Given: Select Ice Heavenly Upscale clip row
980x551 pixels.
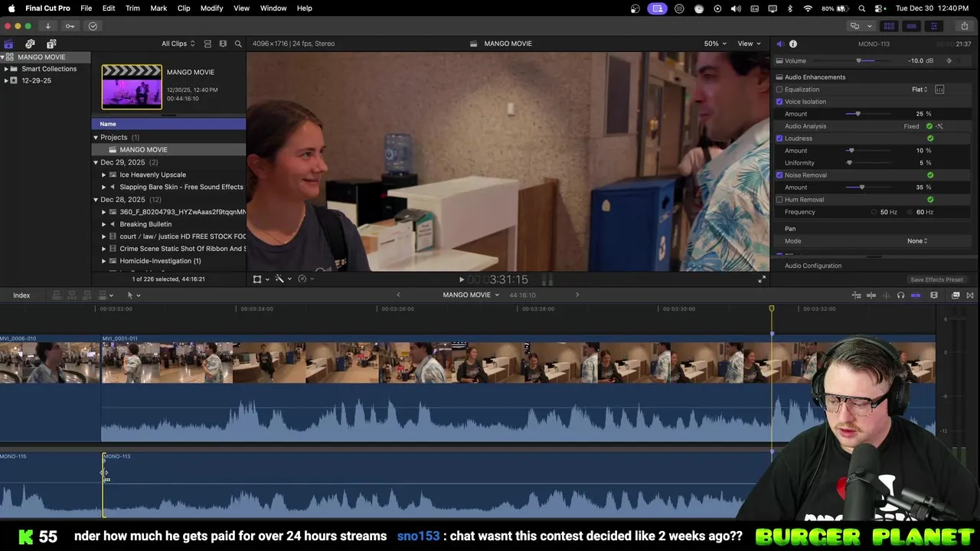Looking at the screenshot, I should click(x=169, y=174).
